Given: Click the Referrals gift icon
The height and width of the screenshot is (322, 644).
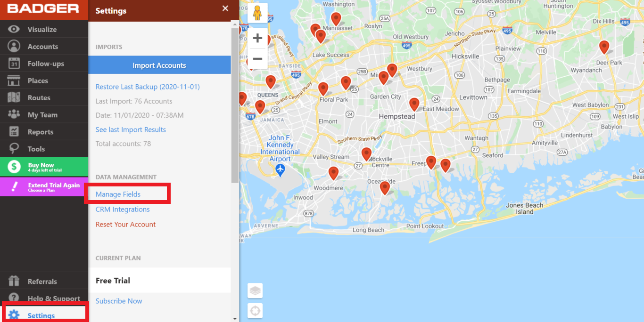Looking at the screenshot, I should point(14,281).
